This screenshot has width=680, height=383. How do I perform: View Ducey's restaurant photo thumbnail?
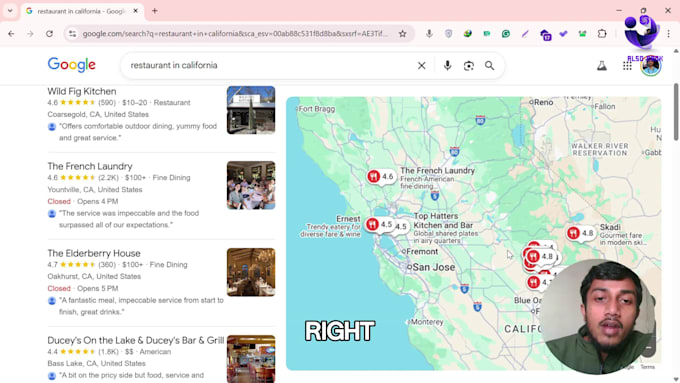pyautogui.click(x=251, y=358)
